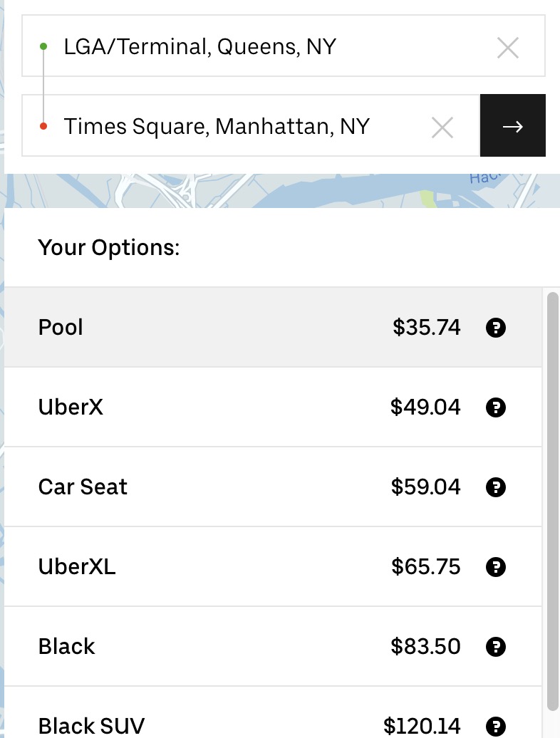This screenshot has height=738, width=560.
Task: Clear the Times Square destination field
Action: [x=442, y=128]
